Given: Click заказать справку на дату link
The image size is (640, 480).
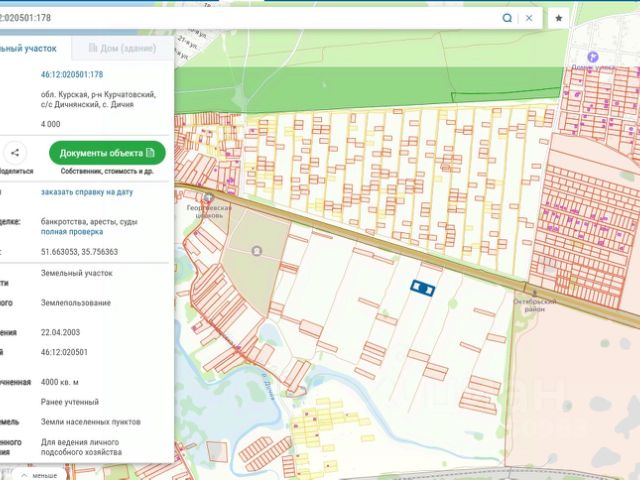Looking at the screenshot, I should [87, 191].
